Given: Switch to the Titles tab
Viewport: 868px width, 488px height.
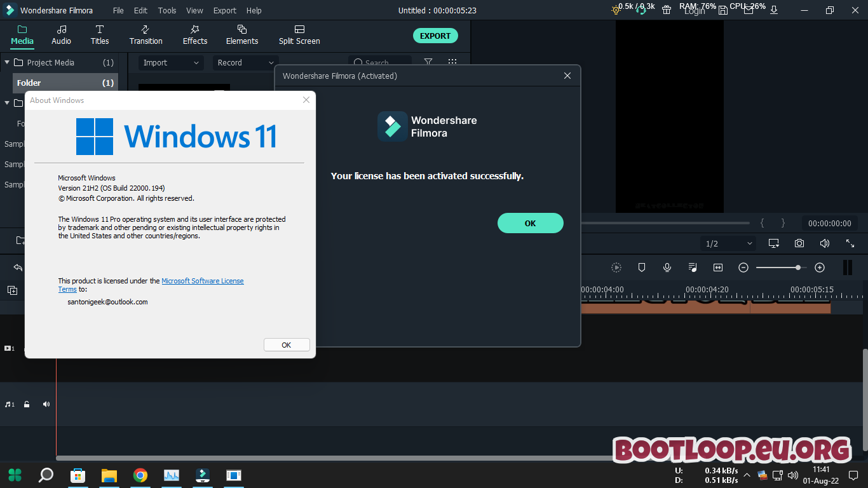Looking at the screenshot, I should coord(100,36).
